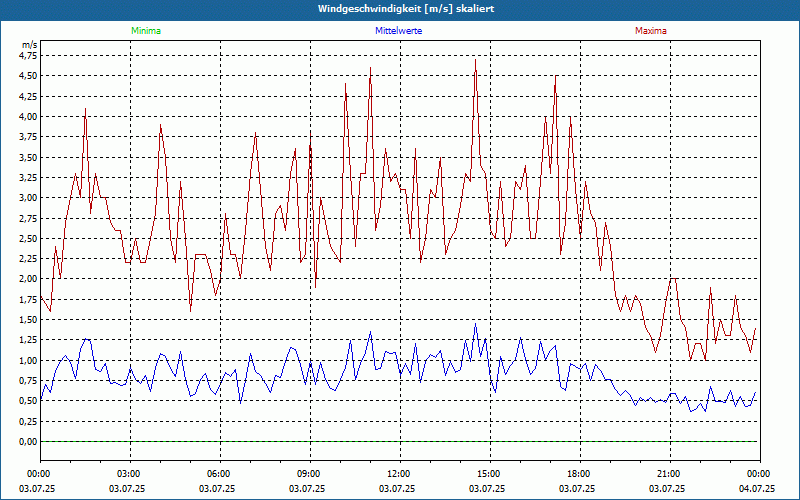Select the 09:00 time axis label
Viewport: 800px width, 500px height.
click(x=309, y=474)
